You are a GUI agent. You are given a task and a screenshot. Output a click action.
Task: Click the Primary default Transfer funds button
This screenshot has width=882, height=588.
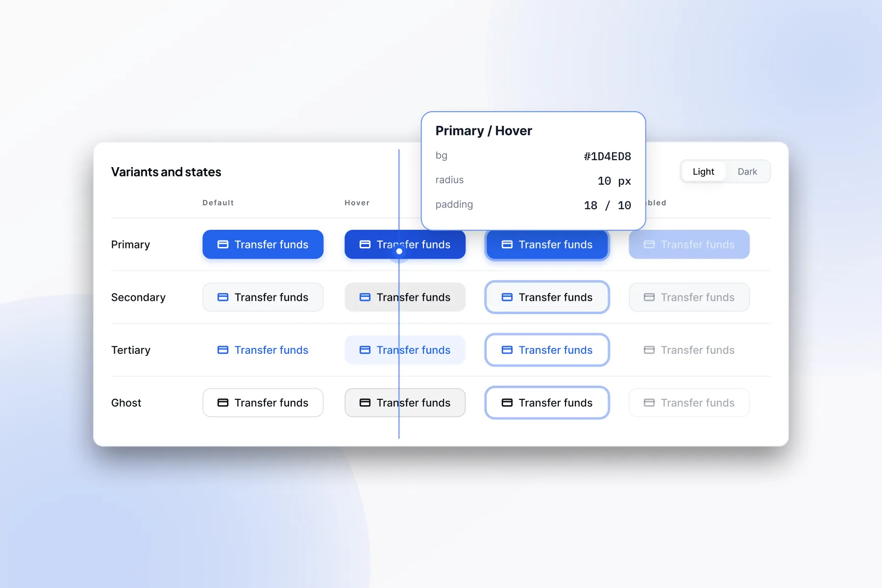(x=263, y=245)
